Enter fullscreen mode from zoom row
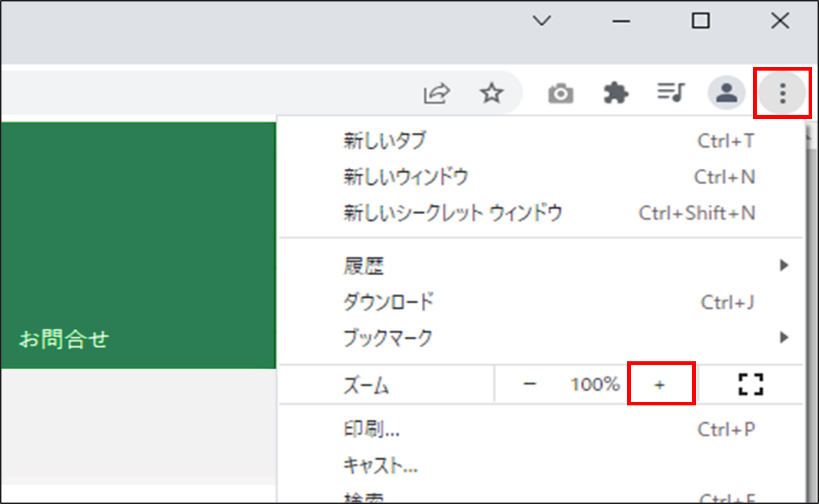819x504 pixels. 751,384
